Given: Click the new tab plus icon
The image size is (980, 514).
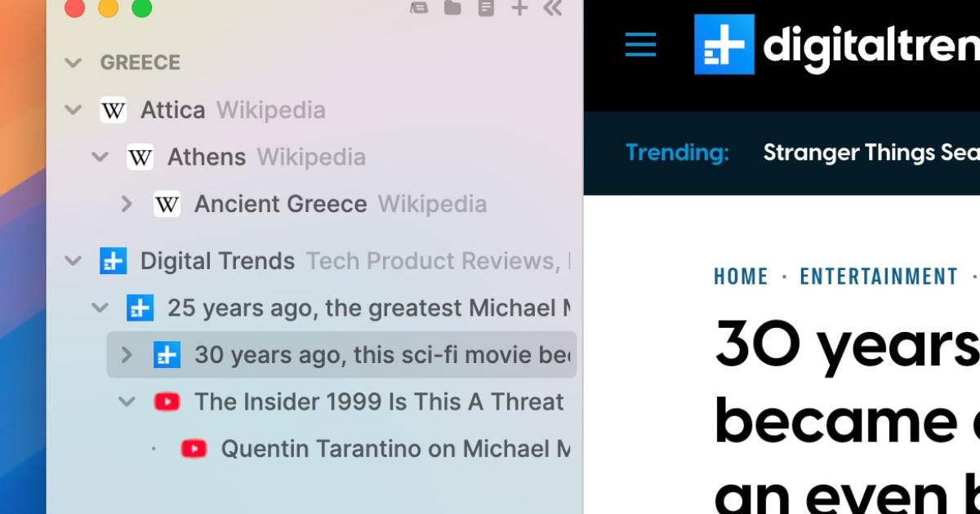Looking at the screenshot, I should 519,8.
